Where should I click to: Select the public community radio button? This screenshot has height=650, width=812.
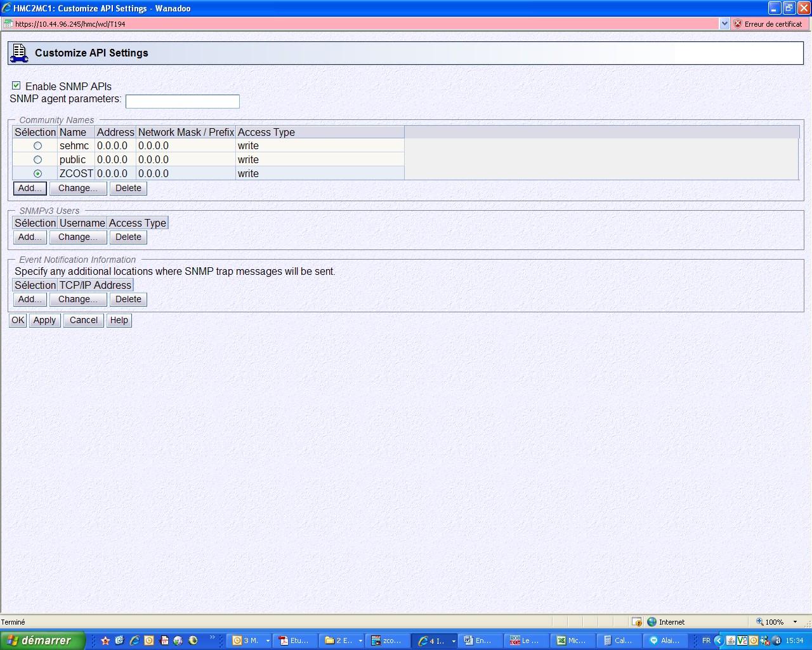[x=37, y=160]
